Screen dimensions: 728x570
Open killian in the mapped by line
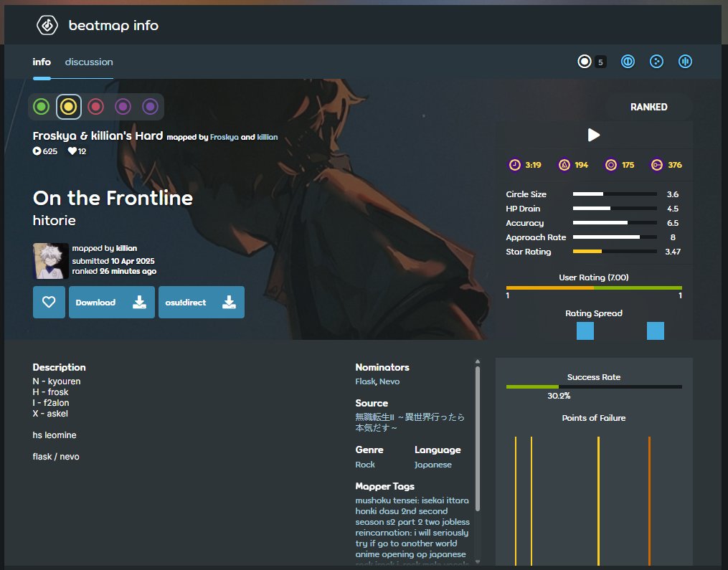126,248
